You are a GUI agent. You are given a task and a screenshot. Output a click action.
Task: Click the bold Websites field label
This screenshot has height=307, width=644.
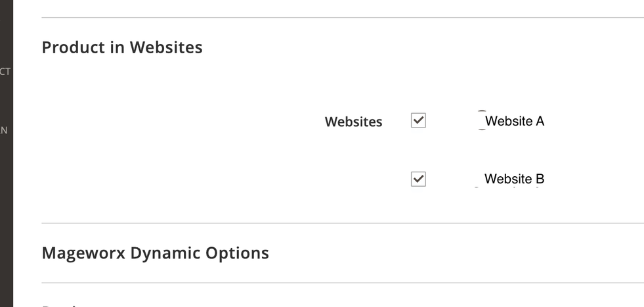[353, 122]
